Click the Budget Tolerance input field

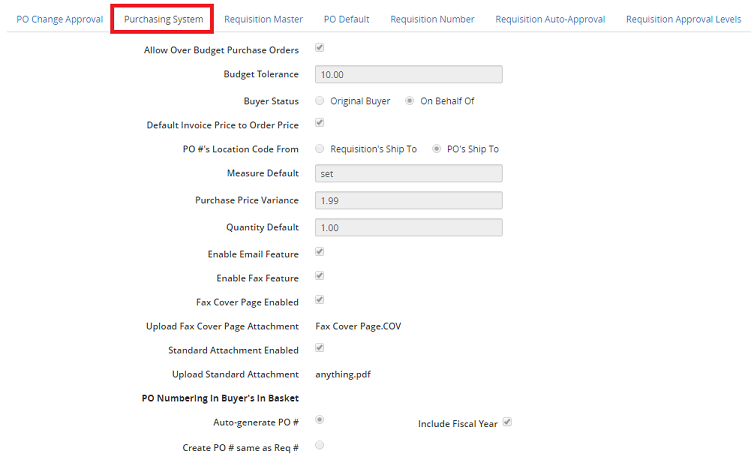click(x=407, y=74)
